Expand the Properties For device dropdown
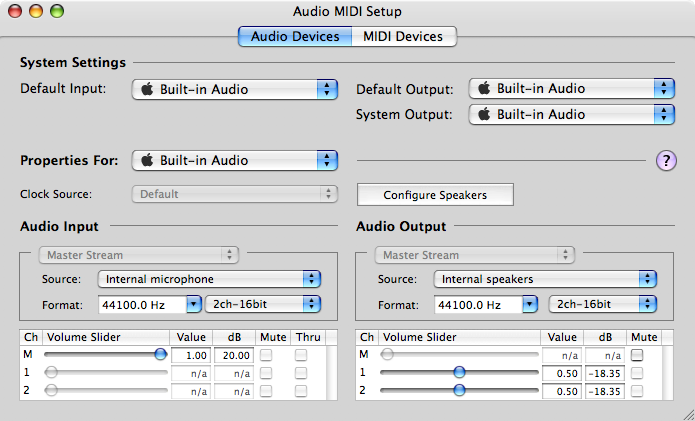 235,160
